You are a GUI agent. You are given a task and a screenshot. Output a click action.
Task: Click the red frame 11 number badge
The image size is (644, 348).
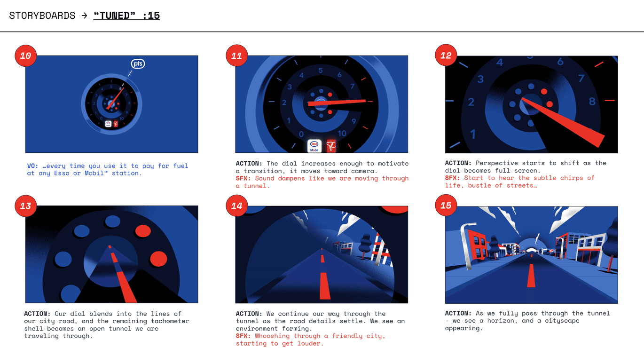(x=236, y=55)
